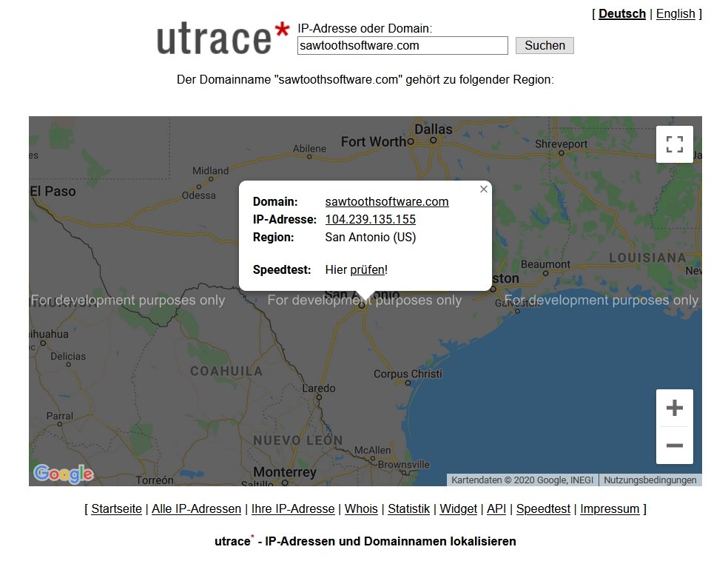The height and width of the screenshot is (561, 728).
Task: Switch language to Deutsch
Action: pos(621,14)
